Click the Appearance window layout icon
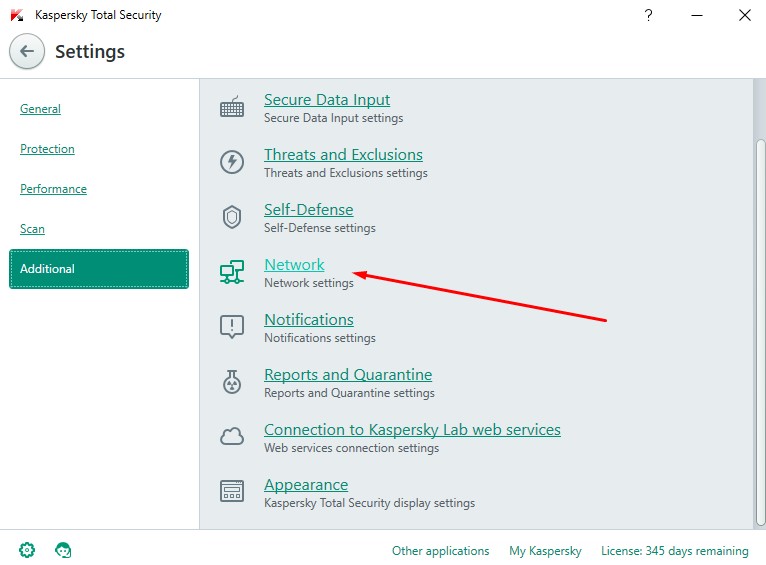This screenshot has width=766, height=565. pyautogui.click(x=232, y=491)
